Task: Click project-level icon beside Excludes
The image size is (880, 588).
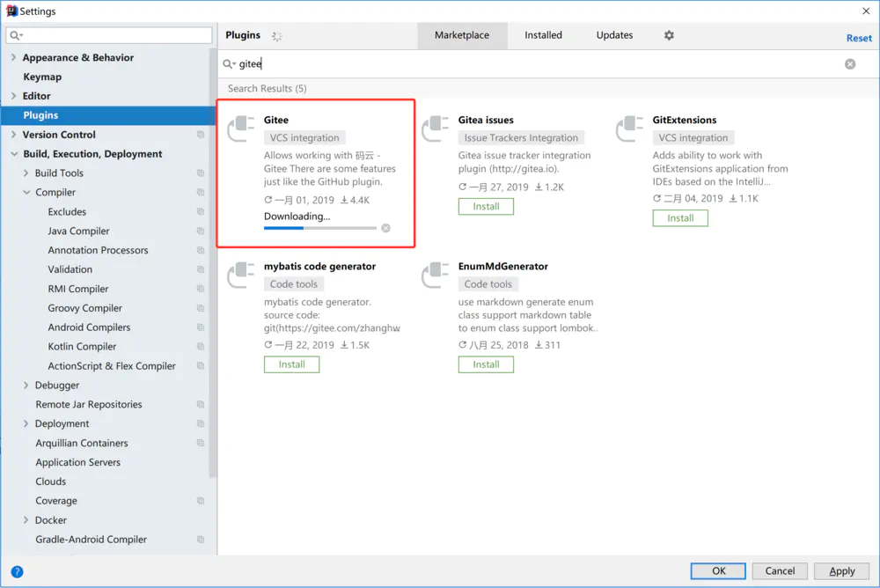Action: point(201,212)
